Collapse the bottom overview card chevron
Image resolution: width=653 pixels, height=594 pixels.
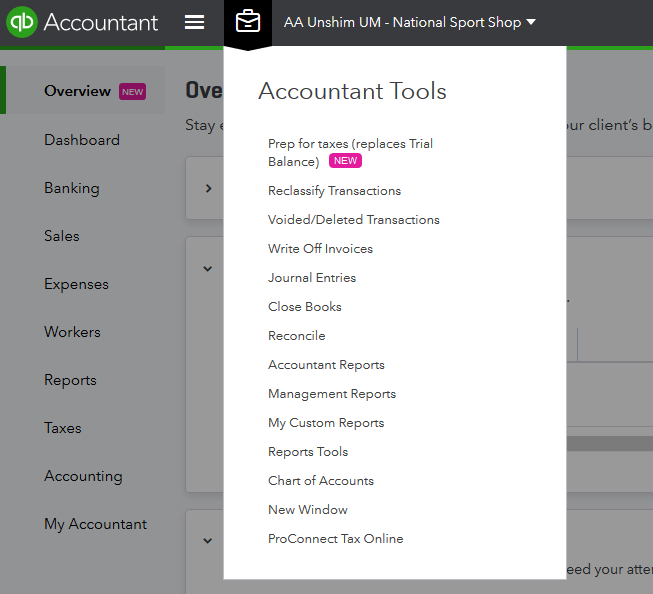coord(207,541)
